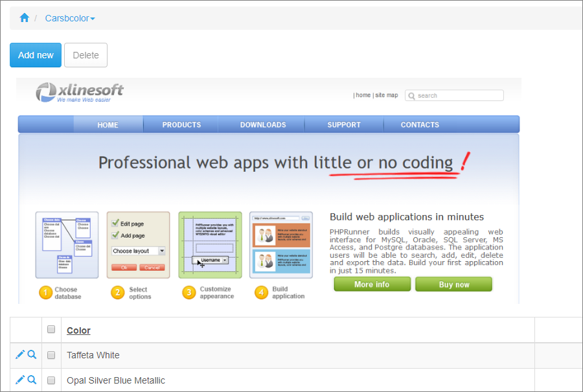
Task: Click the home breadcrumb icon
Action: click(25, 19)
